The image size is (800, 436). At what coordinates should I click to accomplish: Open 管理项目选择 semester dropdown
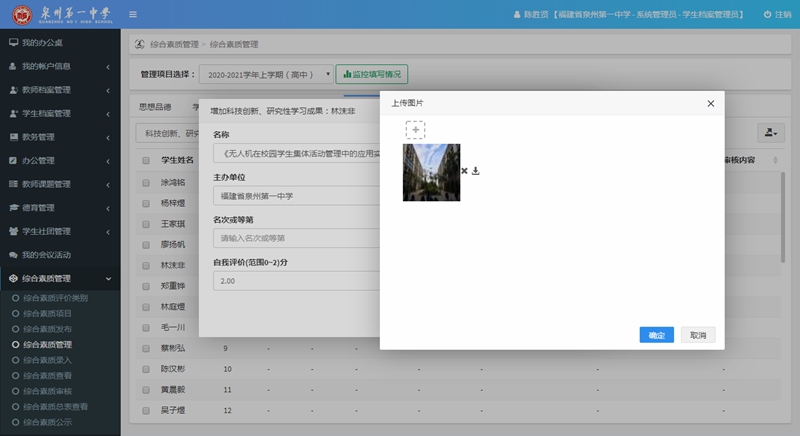(x=266, y=74)
